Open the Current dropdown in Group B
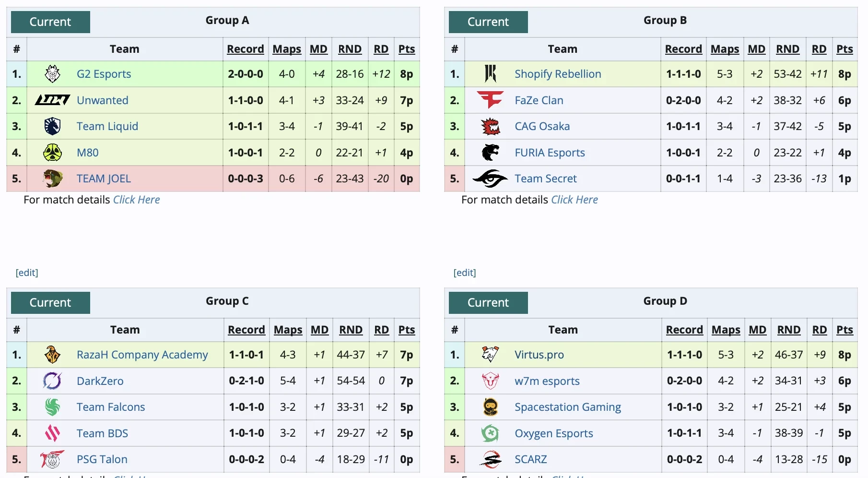Image resolution: width=868 pixels, height=478 pixels. tap(488, 22)
